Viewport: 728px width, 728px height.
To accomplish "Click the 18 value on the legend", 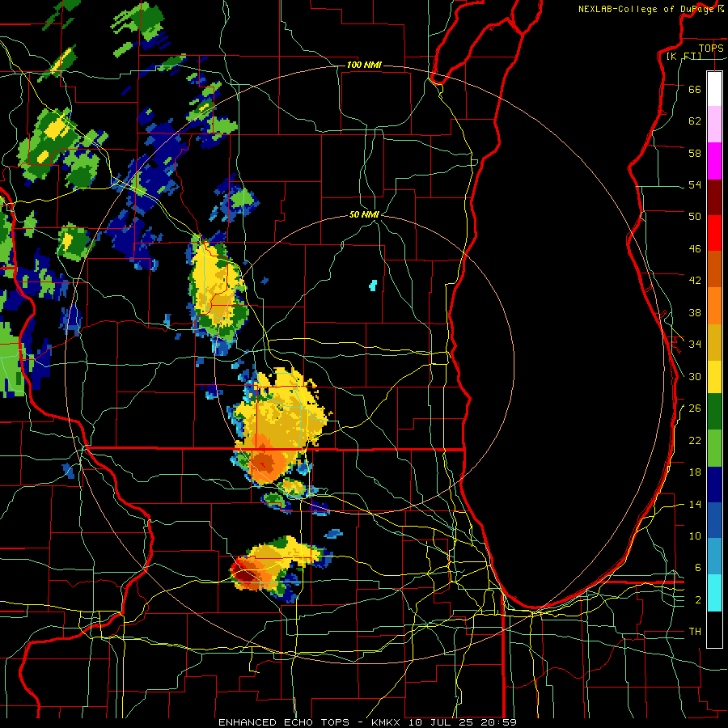I will [x=695, y=472].
